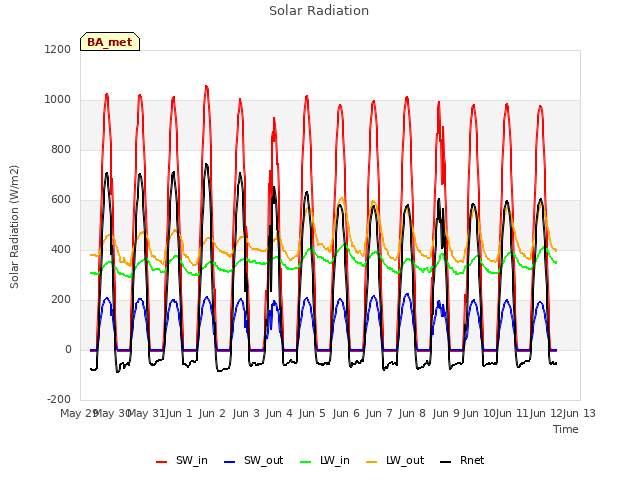The width and height of the screenshot is (640, 480).
Task: Click the Jun 2 SW_in peak above 1000
Action: coord(207,87)
